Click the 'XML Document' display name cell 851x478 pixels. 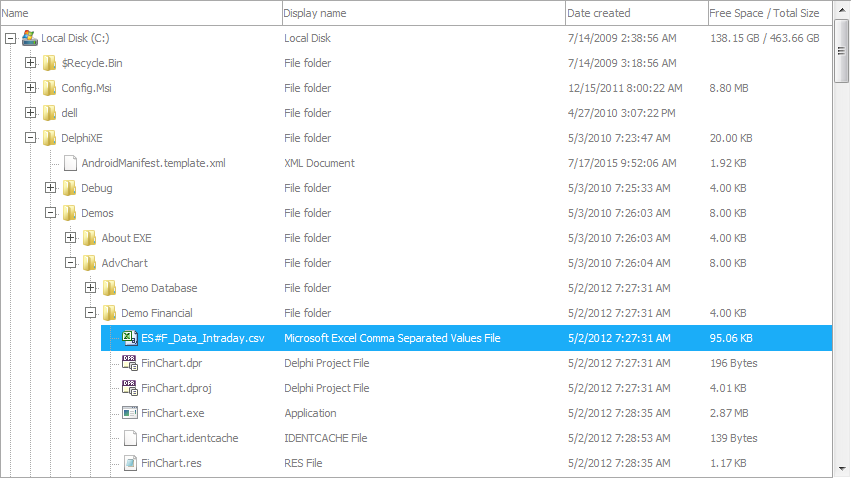(x=319, y=163)
